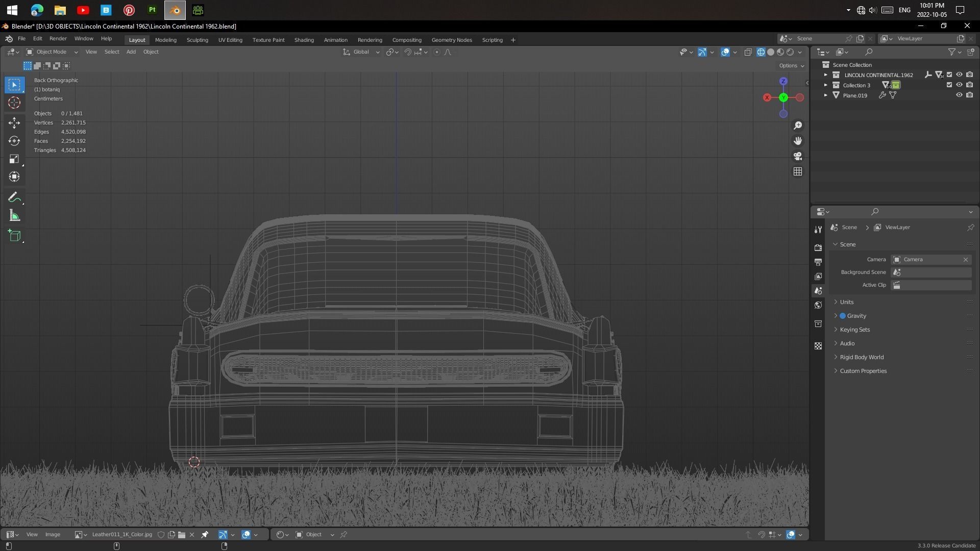Open the Render properties tab
Screen dimensions: 980x551
point(818,247)
